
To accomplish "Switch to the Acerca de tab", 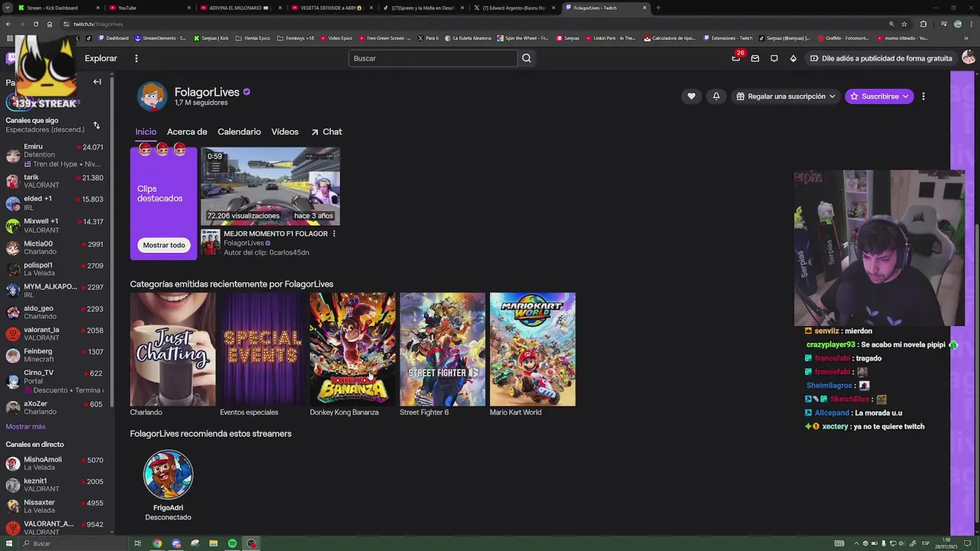I will (x=187, y=132).
